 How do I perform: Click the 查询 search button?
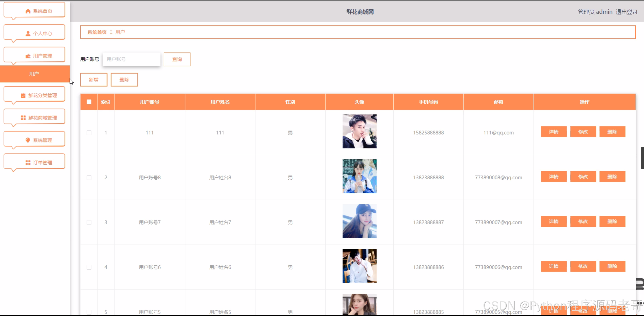177,59
